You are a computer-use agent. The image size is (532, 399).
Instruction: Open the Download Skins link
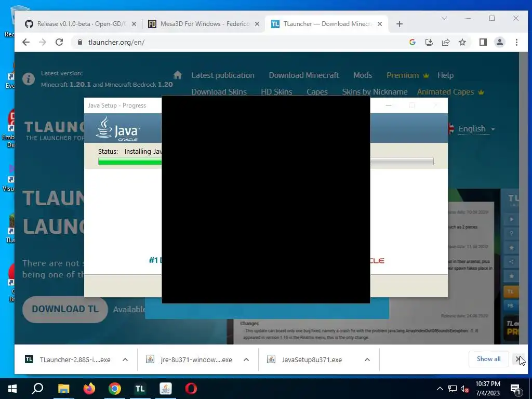[219, 91]
